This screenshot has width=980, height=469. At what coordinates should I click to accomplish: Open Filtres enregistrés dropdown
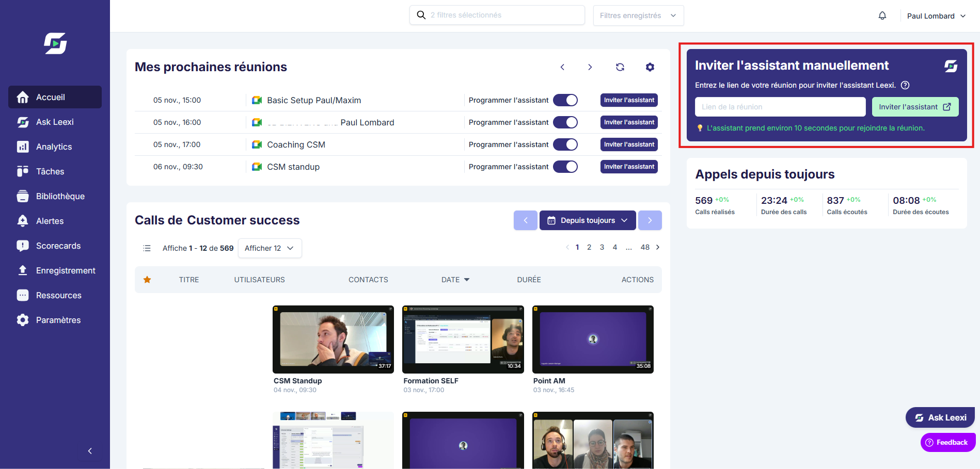[638, 15]
